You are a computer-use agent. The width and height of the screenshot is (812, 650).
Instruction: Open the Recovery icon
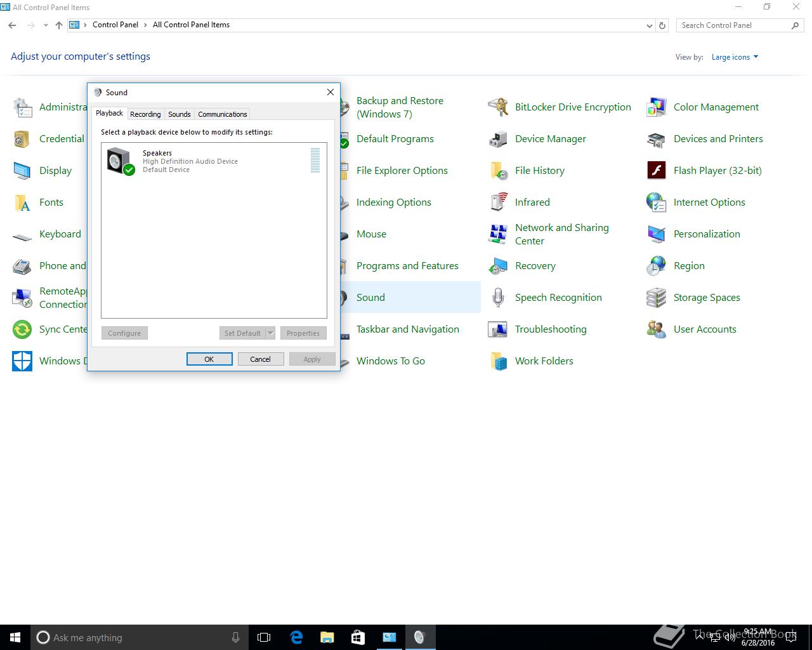coord(498,266)
